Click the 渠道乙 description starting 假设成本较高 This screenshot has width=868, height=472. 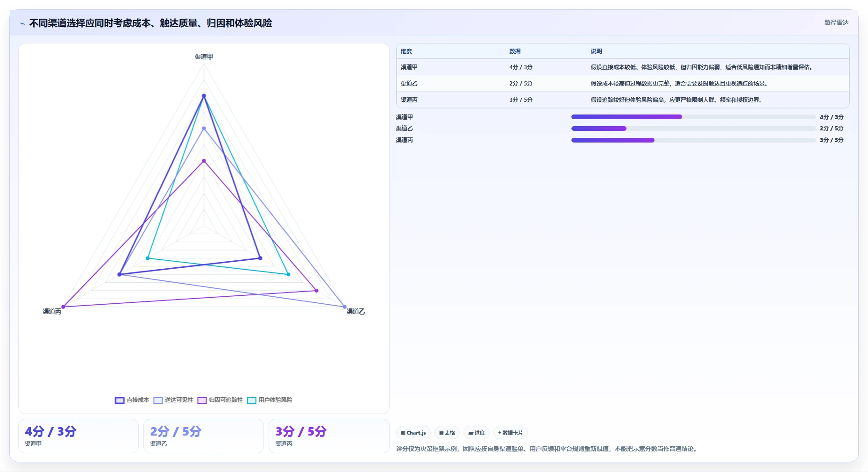(679, 84)
